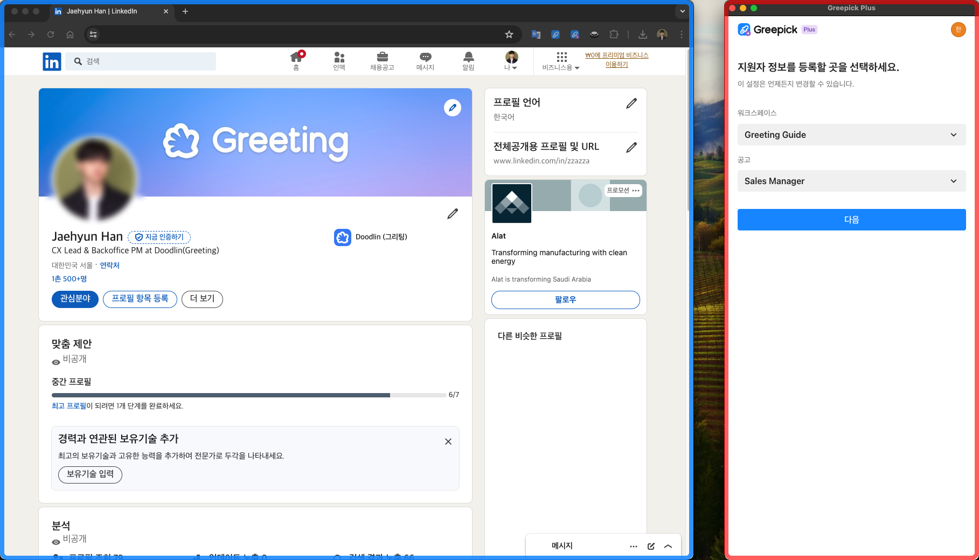
Task: Open the Chrome extensions puzzle icon
Action: click(614, 34)
